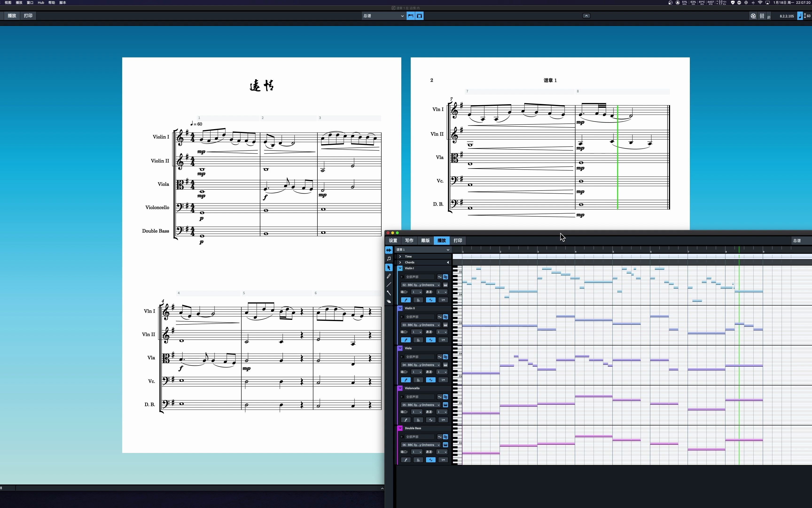This screenshot has height=508, width=812.
Task: Click the collapse toolbar chevron button at top
Action: click(586, 16)
